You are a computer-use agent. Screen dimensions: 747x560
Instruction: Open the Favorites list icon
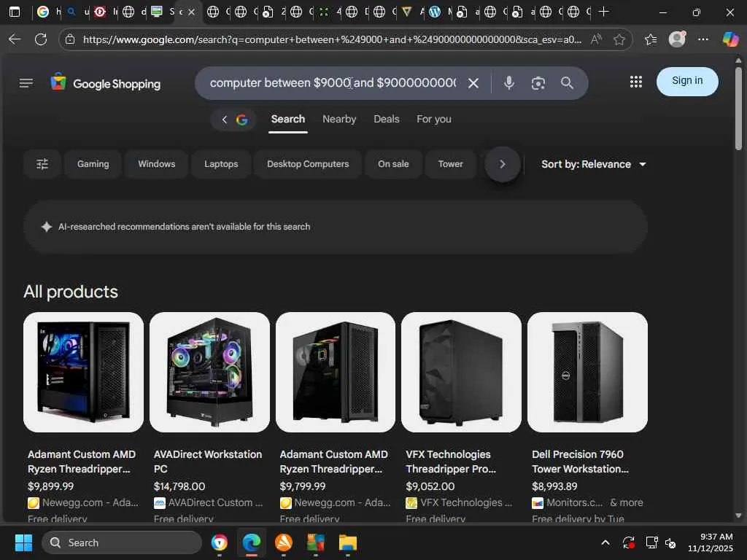[651, 39]
